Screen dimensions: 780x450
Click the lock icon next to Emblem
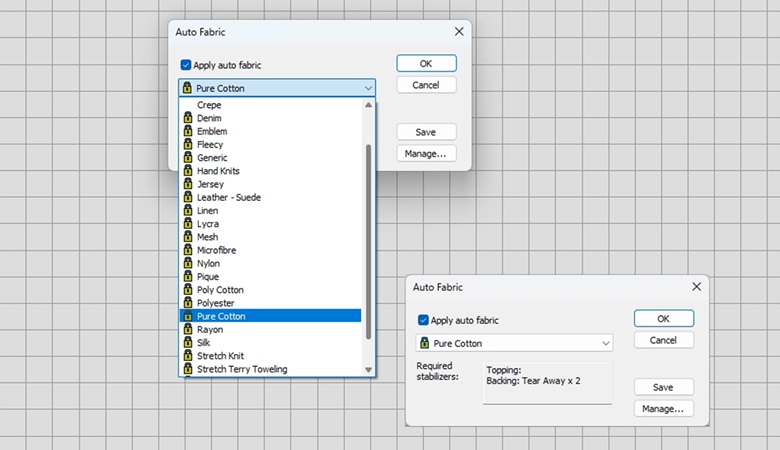187,131
